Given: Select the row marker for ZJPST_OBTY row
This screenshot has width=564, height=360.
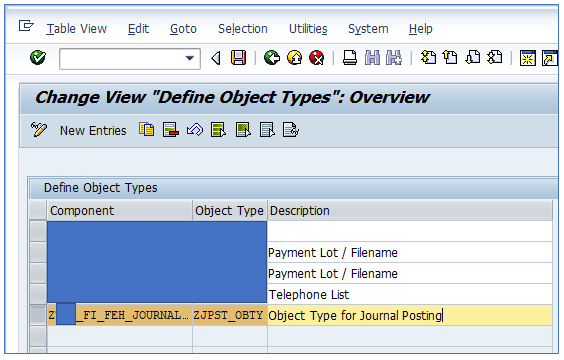Looking at the screenshot, I should [38, 315].
